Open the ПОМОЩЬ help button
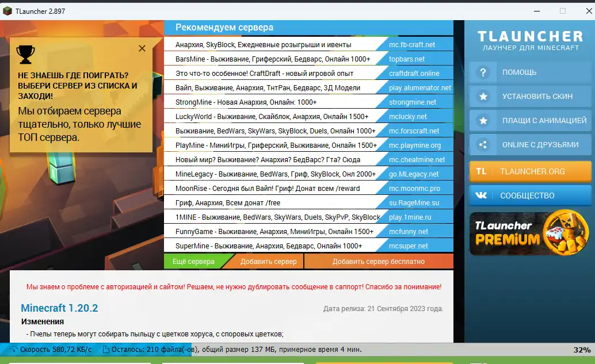Viewport: 595px width, 364px height. (x=530, y=72)
